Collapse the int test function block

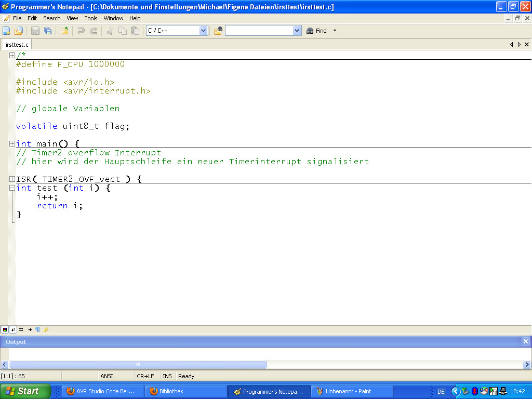[x=12, y=188]
